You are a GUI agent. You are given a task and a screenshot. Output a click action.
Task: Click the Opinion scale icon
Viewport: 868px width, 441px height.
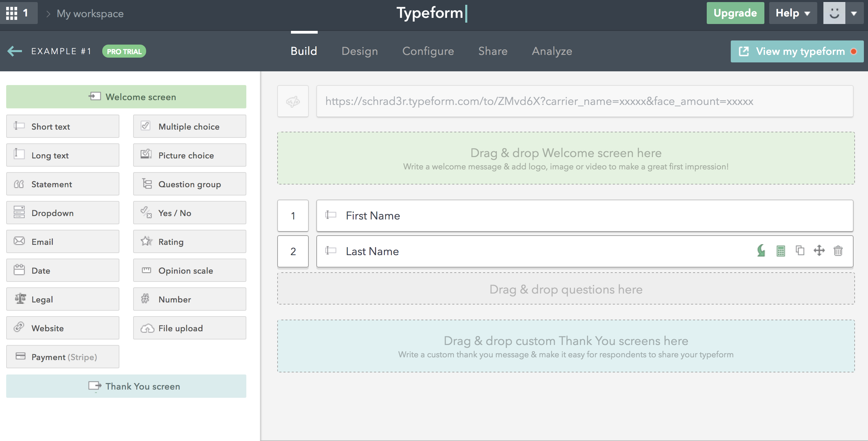pyautogui.click(x=146, y=270)
